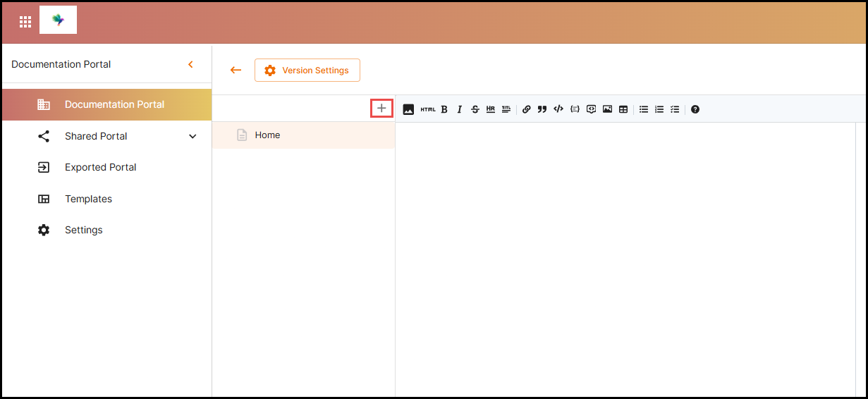The image size is (868, 399).
Task: Insert a checklist via the task list icon
Action: (x=675, y=109)
